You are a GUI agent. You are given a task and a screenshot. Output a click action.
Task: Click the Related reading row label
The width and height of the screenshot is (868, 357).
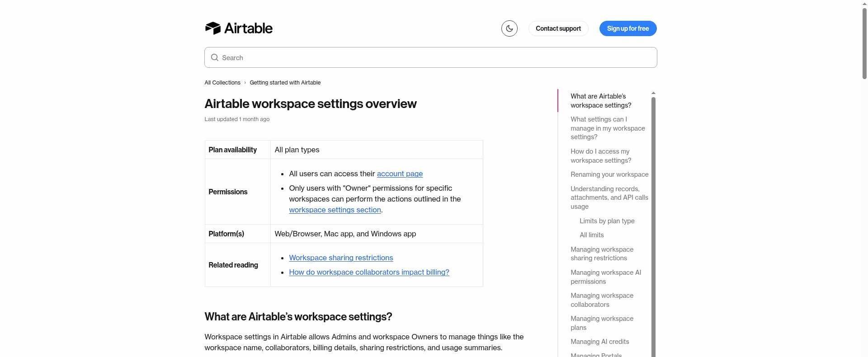[233, 265]
